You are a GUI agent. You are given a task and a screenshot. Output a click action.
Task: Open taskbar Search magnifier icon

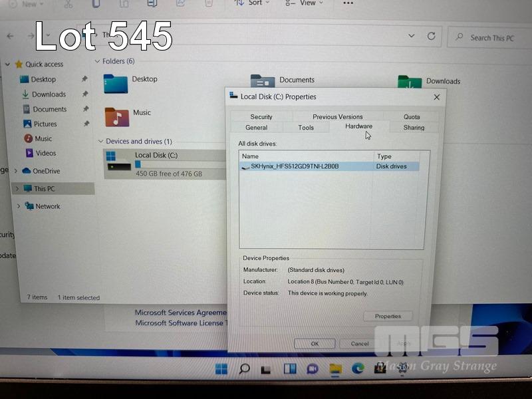[244, 368]
